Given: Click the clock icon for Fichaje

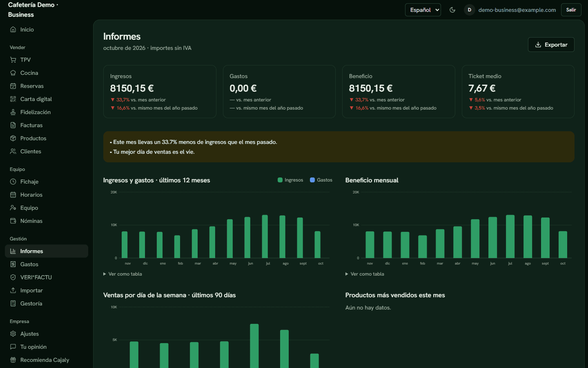Looking at the screenshot, I should [13, 182].
